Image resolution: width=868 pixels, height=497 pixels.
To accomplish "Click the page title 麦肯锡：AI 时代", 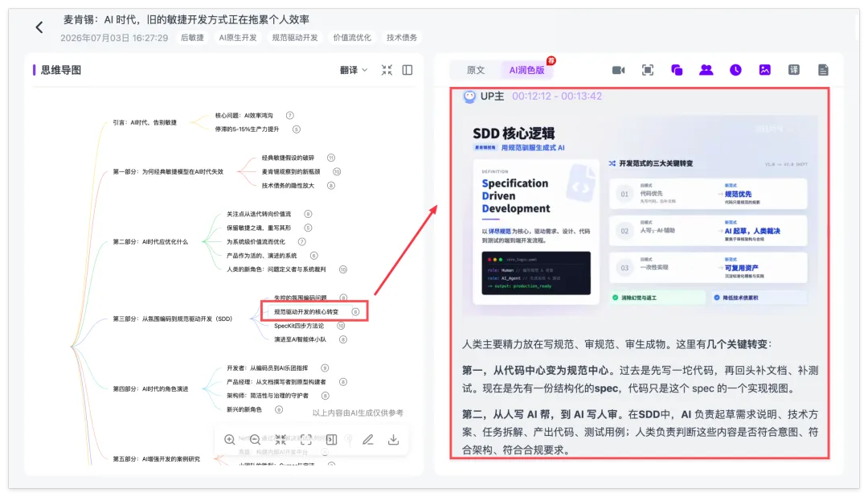I will pos(186,19).
